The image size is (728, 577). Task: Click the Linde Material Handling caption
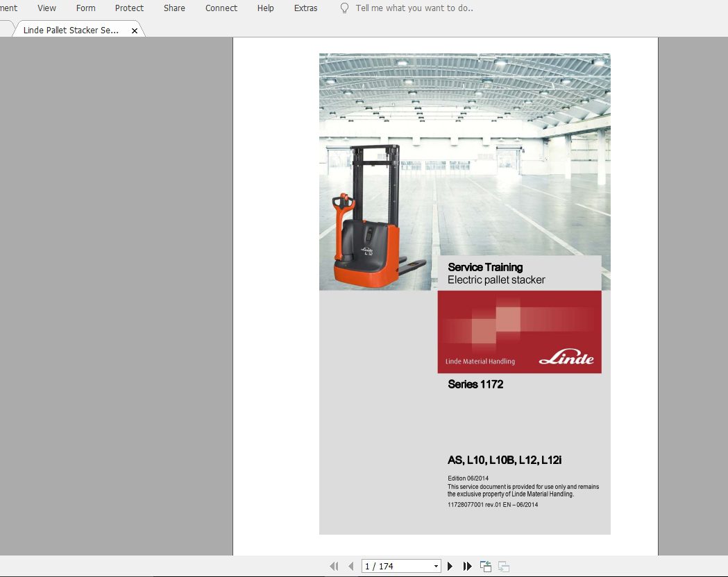pos(480,361)
